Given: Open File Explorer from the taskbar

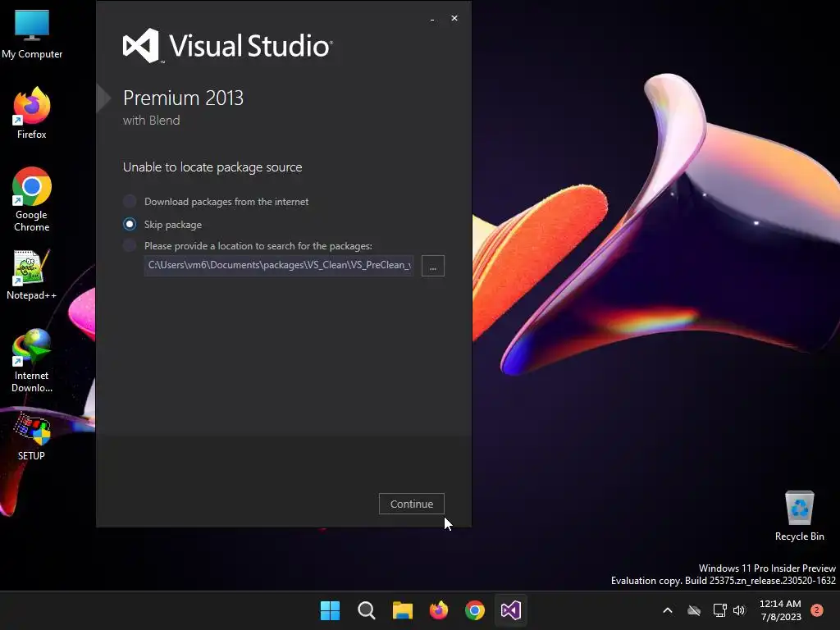Looking at the screenshot, I should click(x=402, y=610).
